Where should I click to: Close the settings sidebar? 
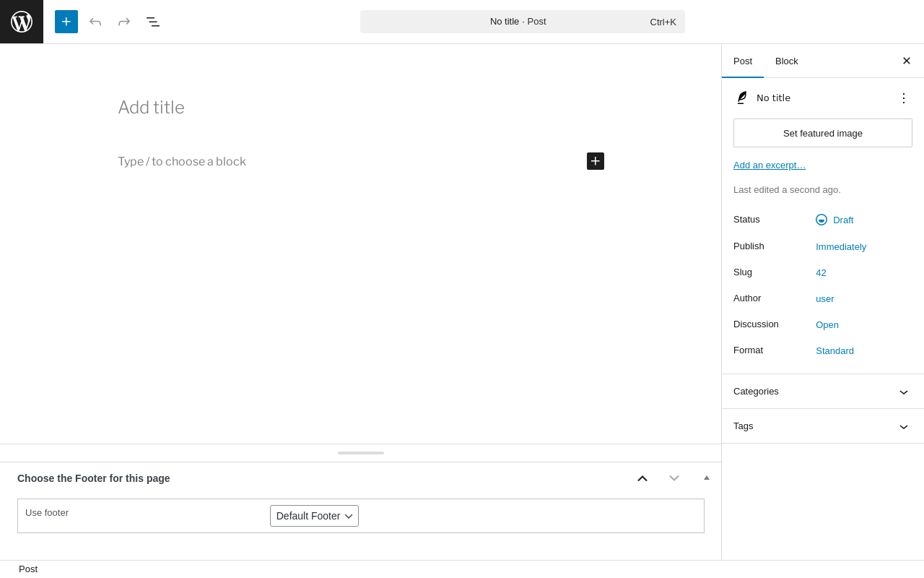pos(907,61)
